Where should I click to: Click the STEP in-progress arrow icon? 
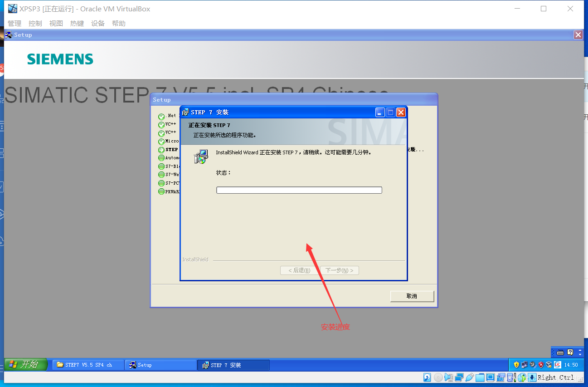coord(161,150)
